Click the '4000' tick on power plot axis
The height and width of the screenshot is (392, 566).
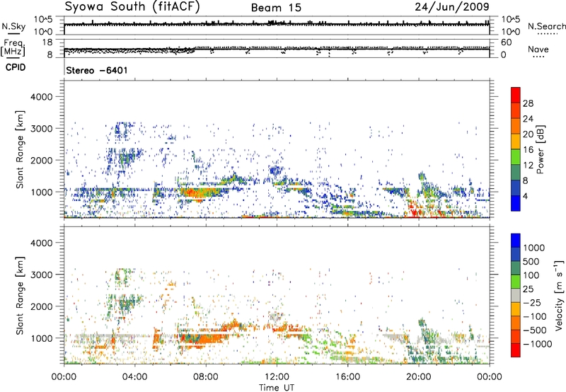tap(41, 97)
